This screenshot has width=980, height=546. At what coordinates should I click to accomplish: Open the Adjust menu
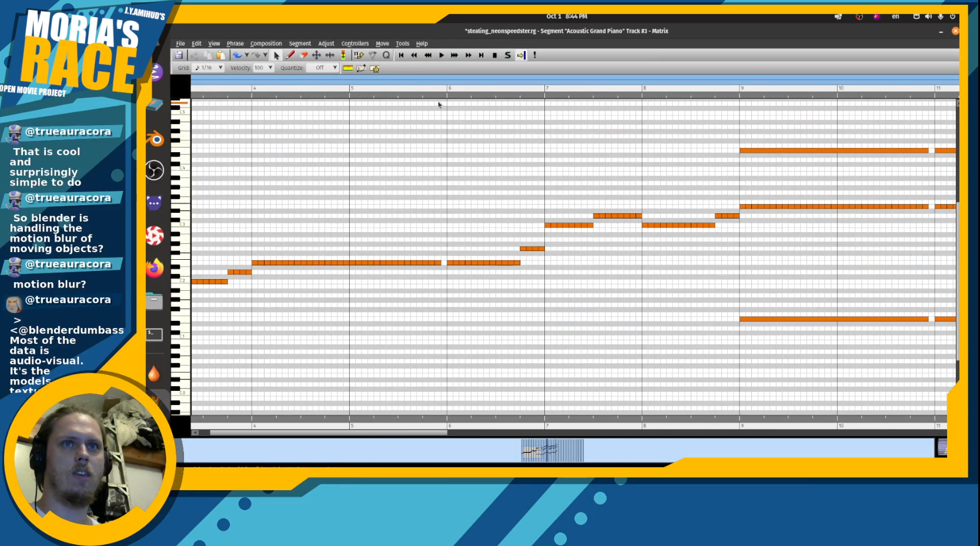point(326,43)
